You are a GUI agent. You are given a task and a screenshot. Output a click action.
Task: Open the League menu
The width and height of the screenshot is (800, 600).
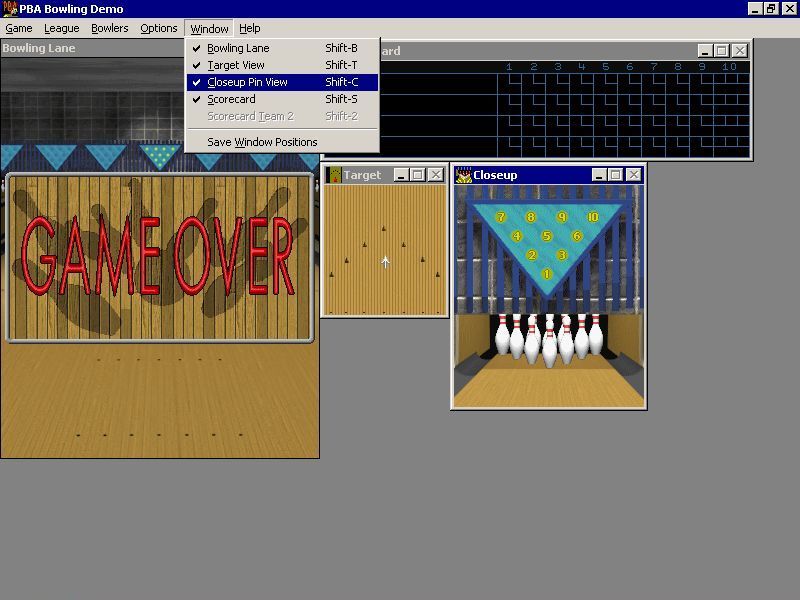(61, 29)
